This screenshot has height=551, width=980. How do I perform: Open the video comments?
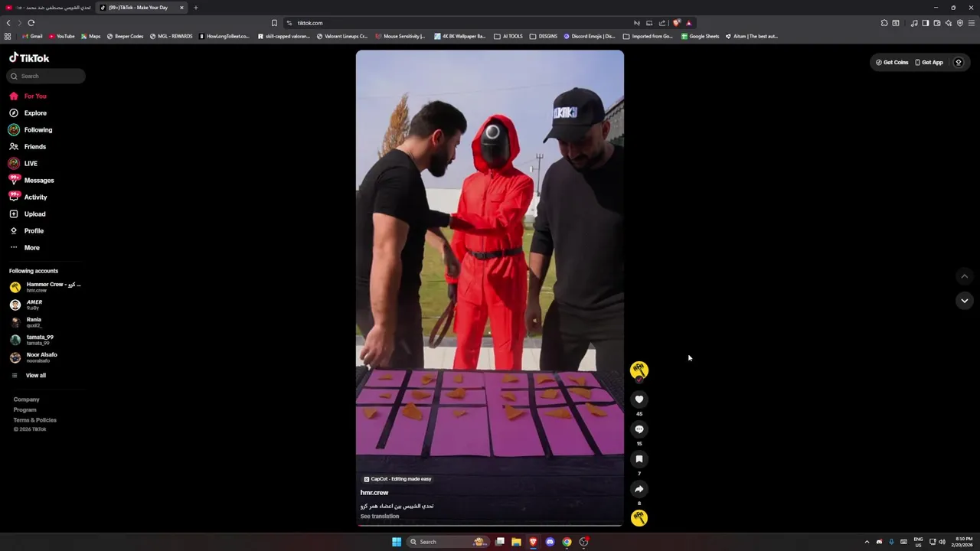coord(639,429)
